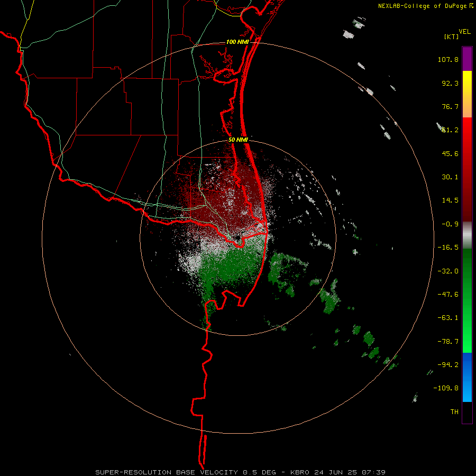Image resolution: width=476 pixels, height=476 pixels.
Task: Click the -16.5 legend value
Action: [x=448, y=248]
